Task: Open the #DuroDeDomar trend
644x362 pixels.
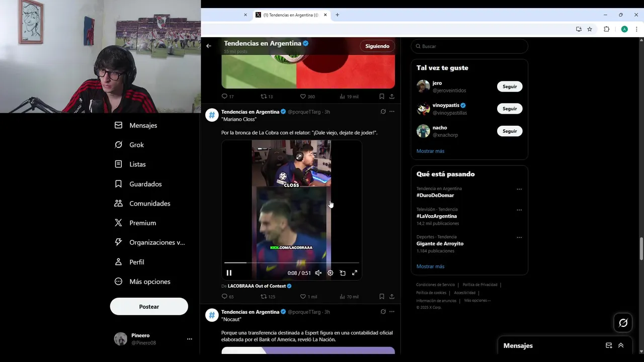Action: coord(435,195)
